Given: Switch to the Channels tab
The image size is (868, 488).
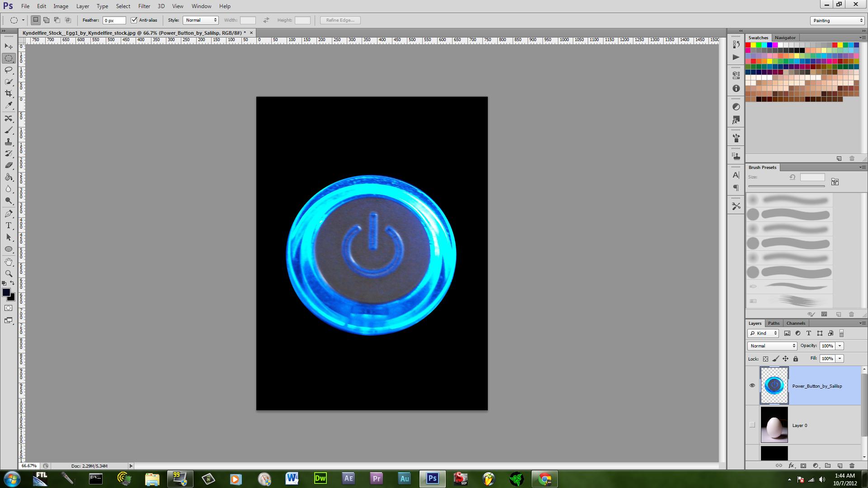Looking at the screenshot, I should [796, 323].
